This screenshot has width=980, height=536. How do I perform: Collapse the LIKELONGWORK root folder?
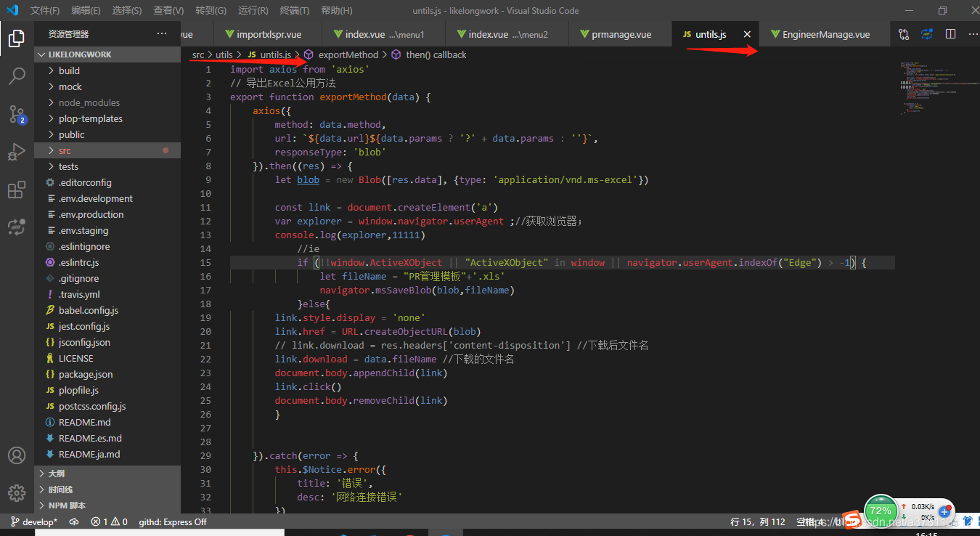(x=107, y=54)
